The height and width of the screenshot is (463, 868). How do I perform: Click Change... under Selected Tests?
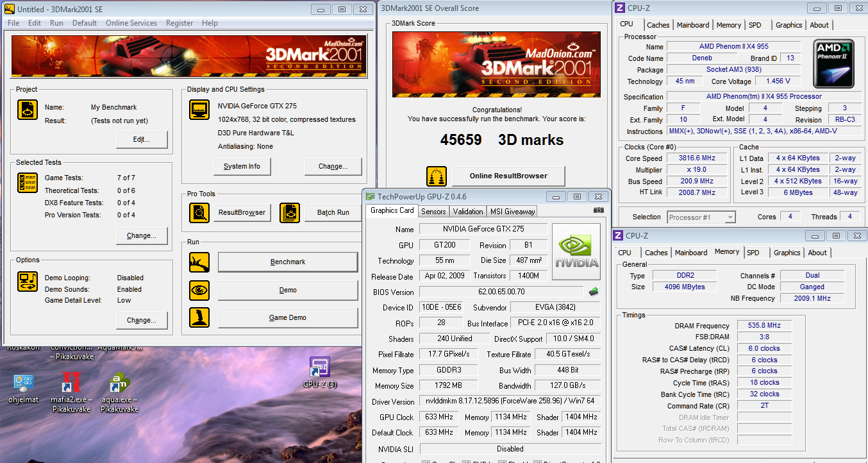point(142,235)
